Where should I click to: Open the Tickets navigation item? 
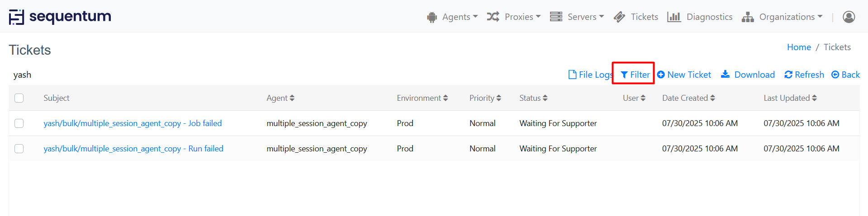pyautogui.click(x=636, y=17)
